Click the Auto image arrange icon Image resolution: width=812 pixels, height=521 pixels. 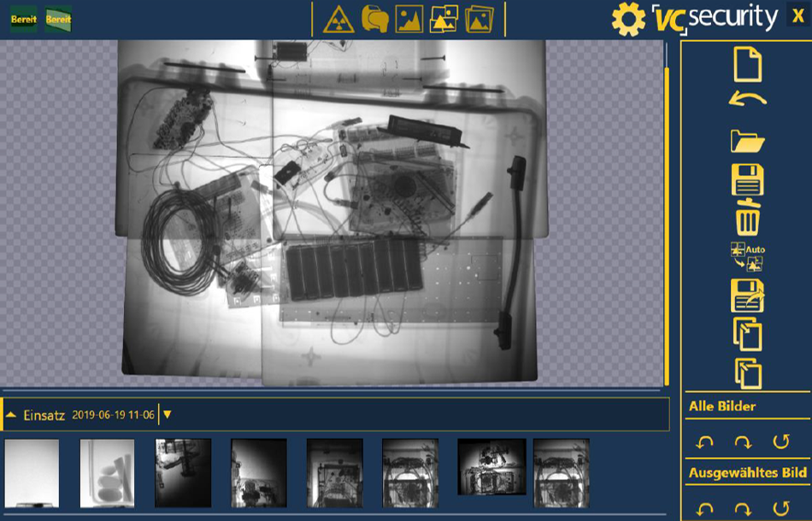[x=747, y=257]
